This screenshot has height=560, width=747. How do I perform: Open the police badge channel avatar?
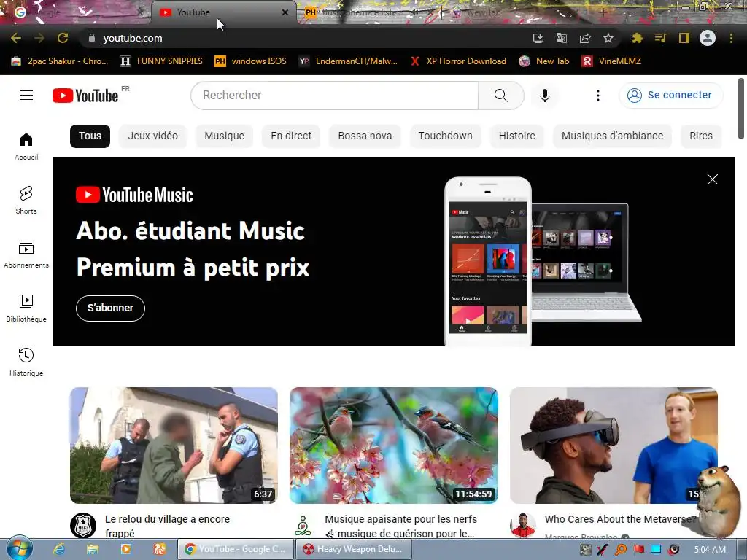tap(83, 525)
